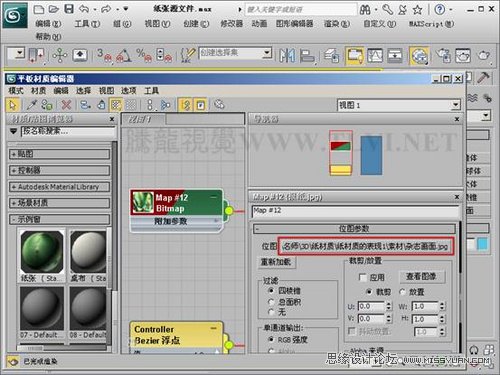Collapse the 位图参数 rollout
The width and height of the screenshot is (500, 375).
(354, 229)
